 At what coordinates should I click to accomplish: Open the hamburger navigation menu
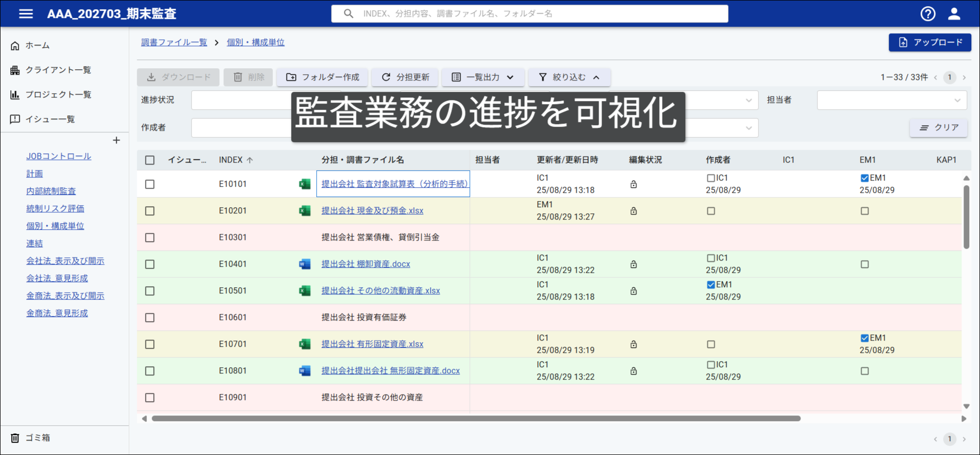pyautogui.click(x=26, y=14)
